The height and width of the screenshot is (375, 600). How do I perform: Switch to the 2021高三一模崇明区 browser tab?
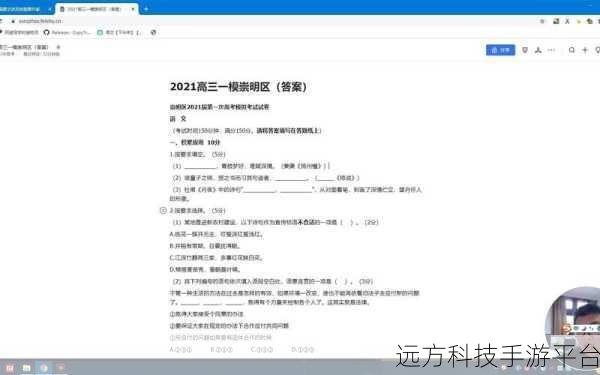97,9
